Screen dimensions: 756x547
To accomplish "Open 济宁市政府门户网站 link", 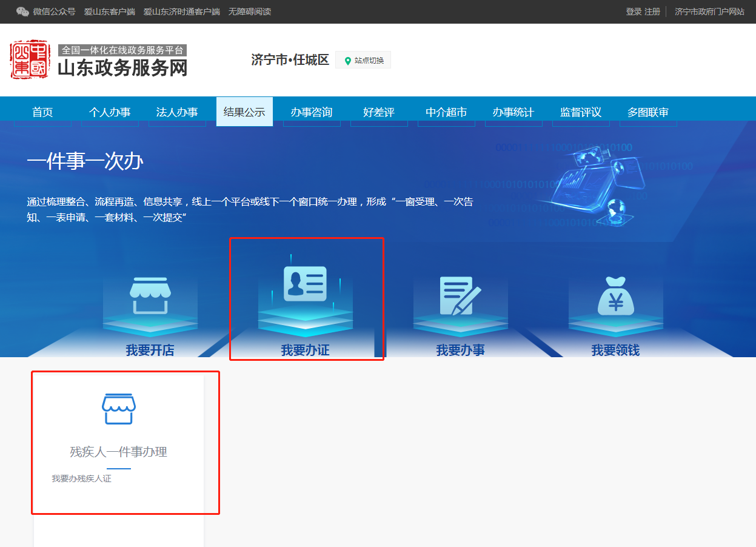I will tap(709, 12).
